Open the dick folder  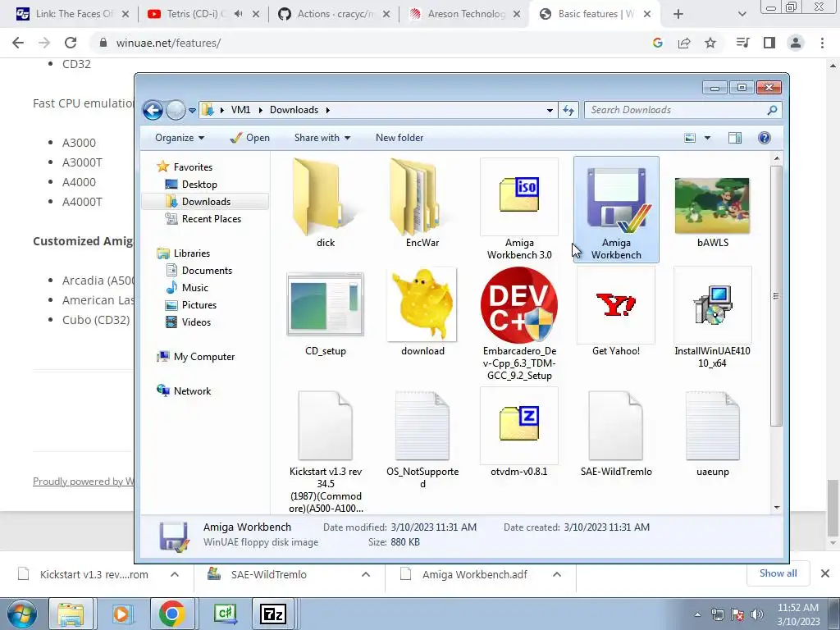325,203
